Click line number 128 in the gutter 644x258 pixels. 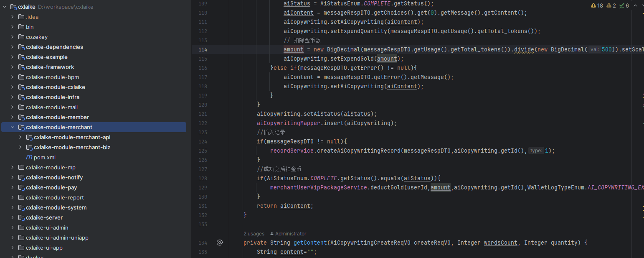coord(202,178)
